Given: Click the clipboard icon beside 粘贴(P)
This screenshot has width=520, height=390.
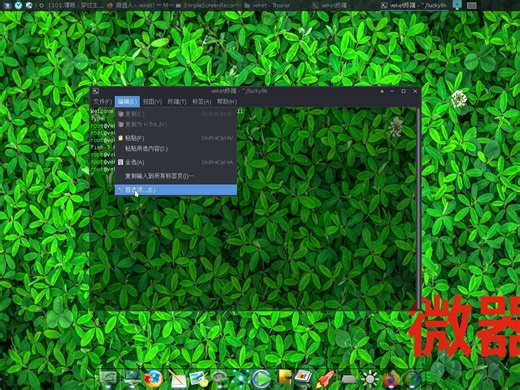Looking at the screenshot, I should point(120,138).
